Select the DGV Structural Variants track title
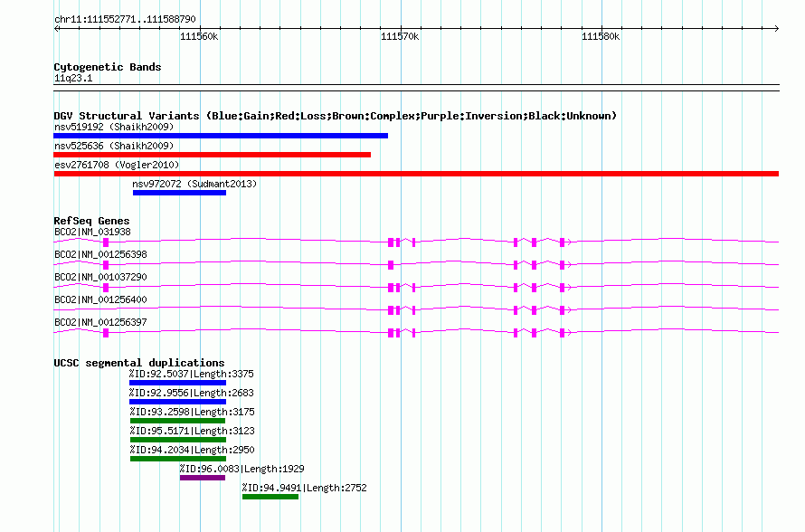The width and height of the screenshot is (805, 532). click(x=336, y=116)
